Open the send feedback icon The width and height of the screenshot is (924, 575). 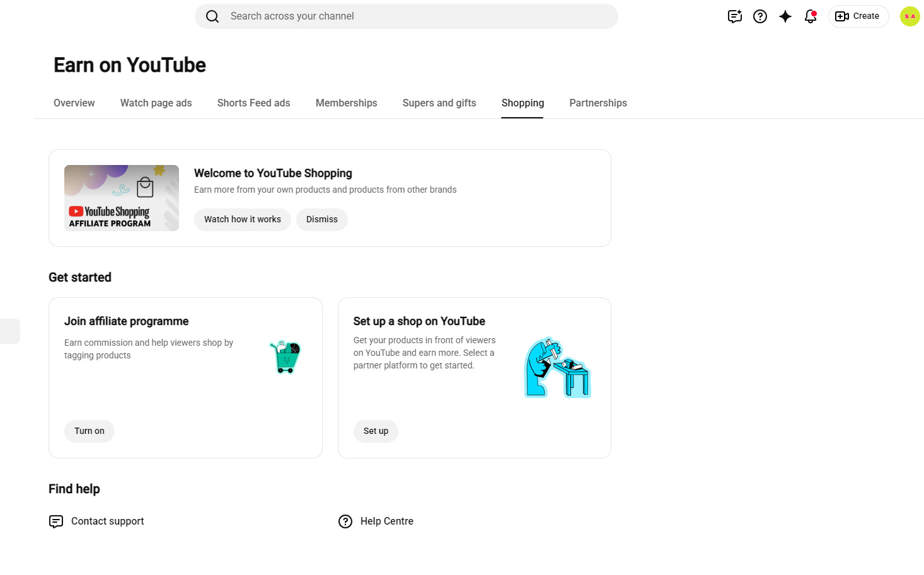pyautogui.click(x=735, y=16)
